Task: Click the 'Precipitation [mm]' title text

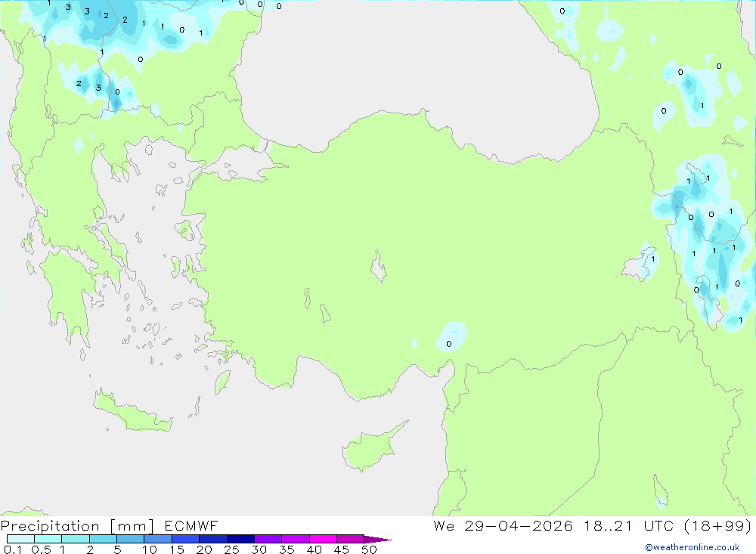Action: click(77, 526)
